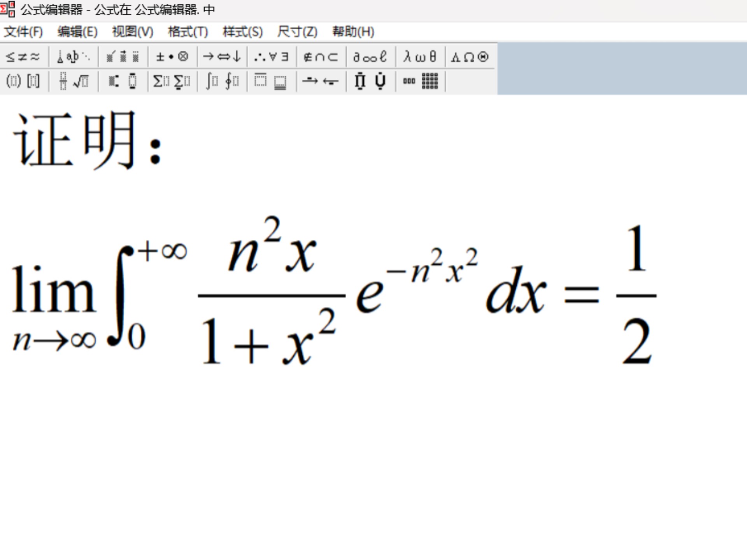Open the embellishments palette
The height and width of the screenshot is (560, 747).
[x=123, y=57]
